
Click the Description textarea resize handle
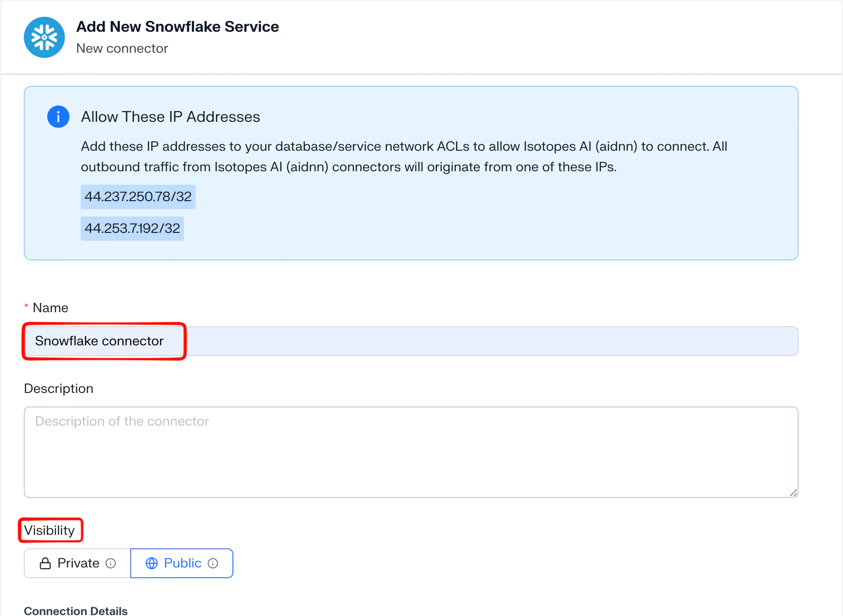[793, 493]
